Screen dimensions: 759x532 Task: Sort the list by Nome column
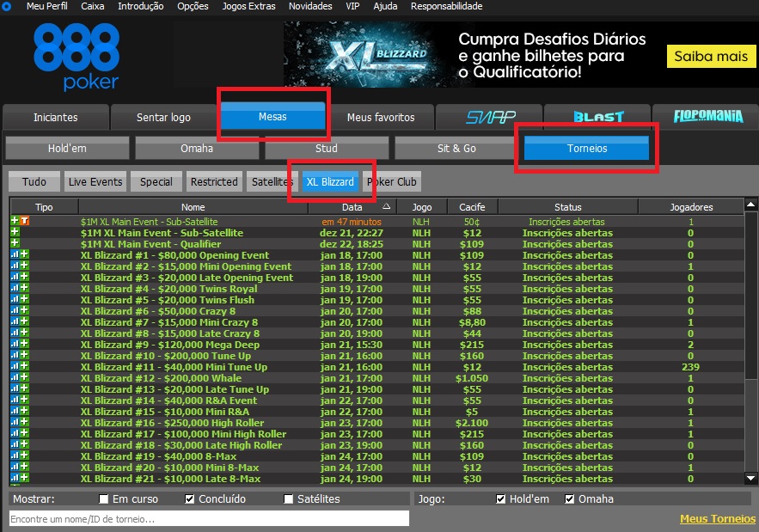click(193, 207)
